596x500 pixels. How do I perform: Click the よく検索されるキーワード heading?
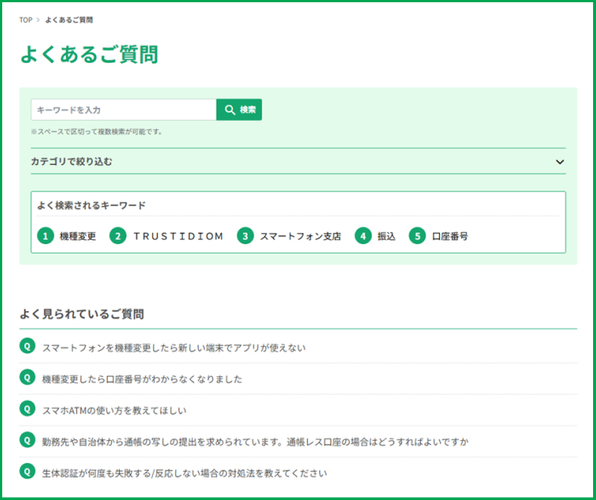click(91, 206)
